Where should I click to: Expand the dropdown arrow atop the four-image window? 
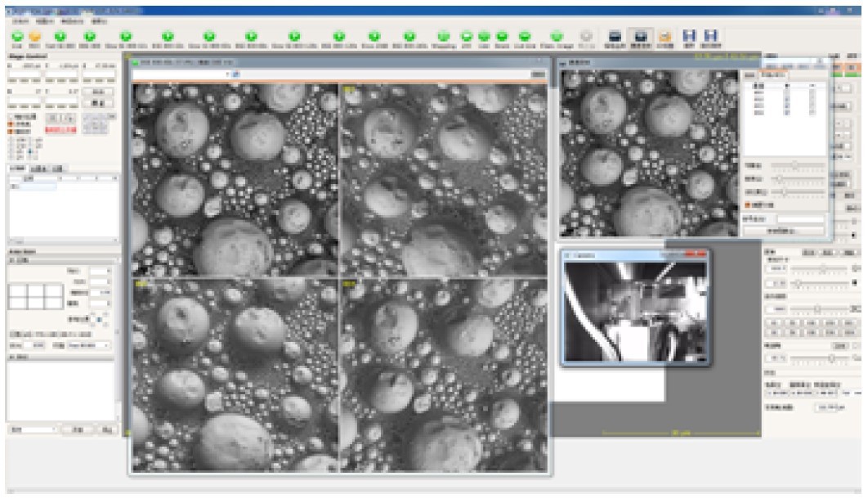228,74
